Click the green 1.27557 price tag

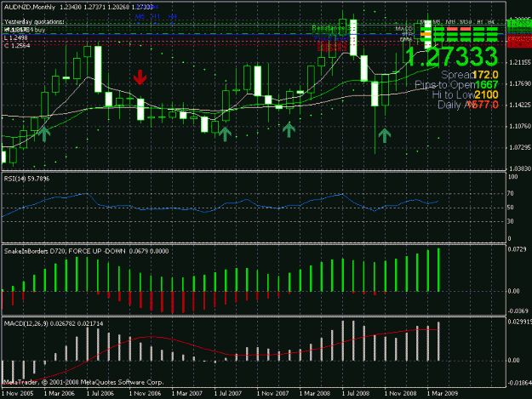click(x=518, y=23)
